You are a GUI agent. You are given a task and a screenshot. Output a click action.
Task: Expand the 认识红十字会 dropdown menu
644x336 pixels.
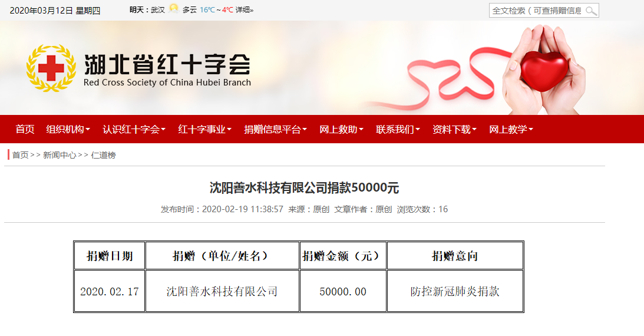[x=134, y=130]
